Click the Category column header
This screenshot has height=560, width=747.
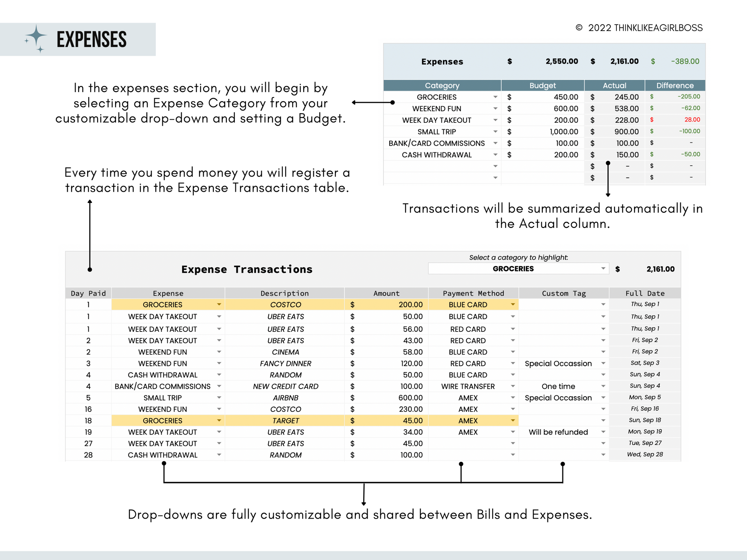click(442, 86)
